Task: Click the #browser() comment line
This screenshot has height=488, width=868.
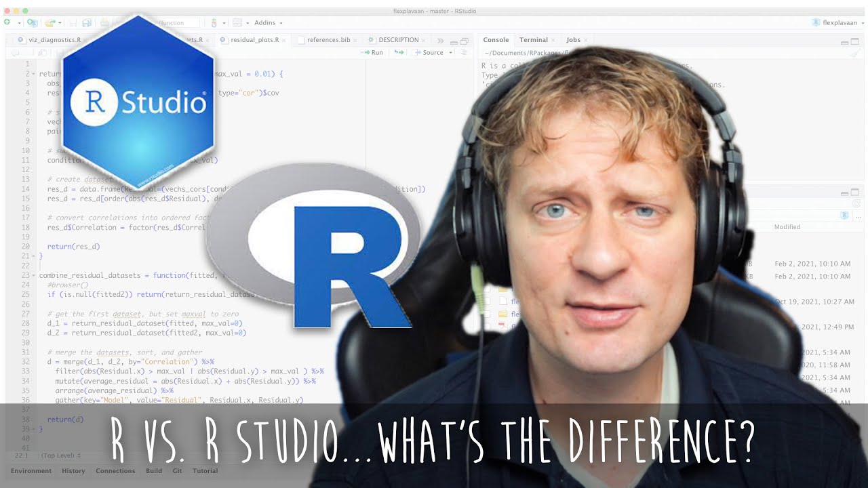Action: [68, 285]
